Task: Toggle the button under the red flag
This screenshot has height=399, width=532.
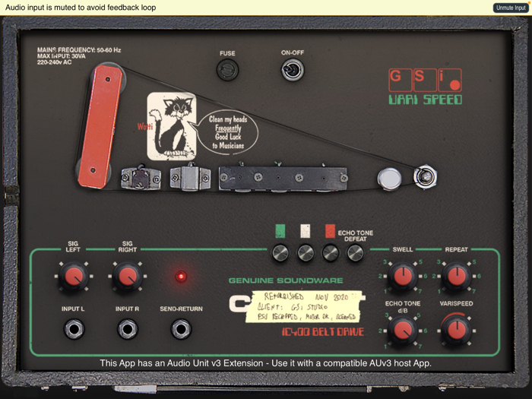Action: pos(331,253)
